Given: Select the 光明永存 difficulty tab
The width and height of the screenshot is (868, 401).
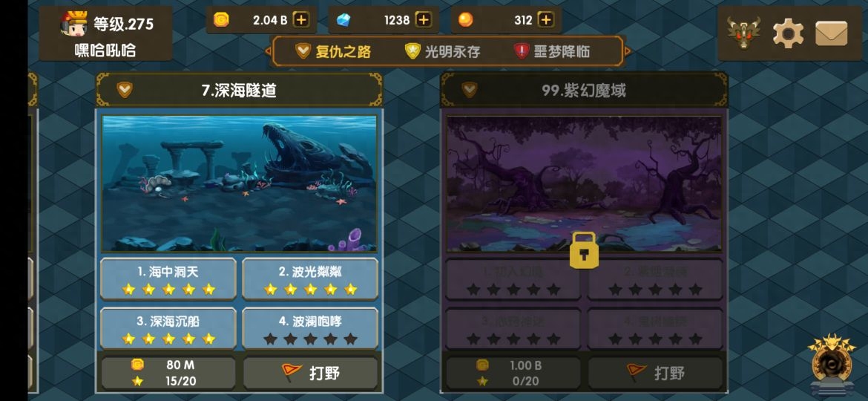Looking at the screenshot, I should (442, 52).
